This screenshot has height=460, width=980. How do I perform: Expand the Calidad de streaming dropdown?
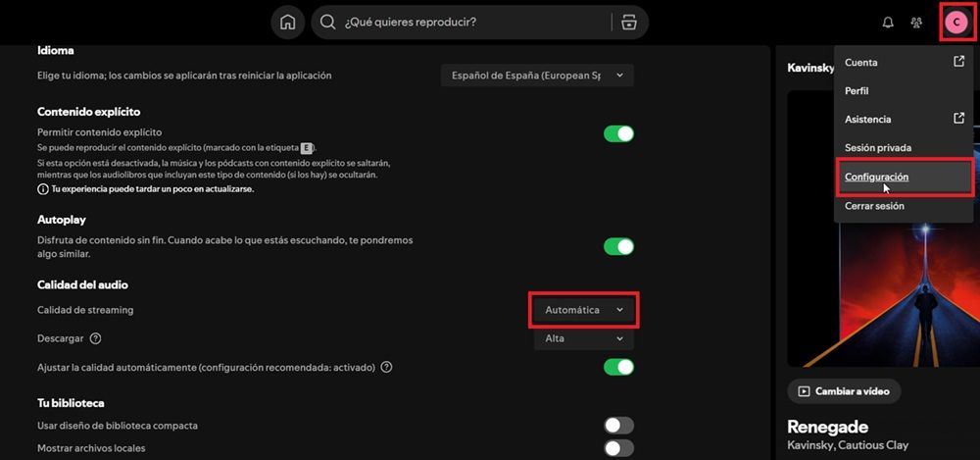(x=583, y=310)
